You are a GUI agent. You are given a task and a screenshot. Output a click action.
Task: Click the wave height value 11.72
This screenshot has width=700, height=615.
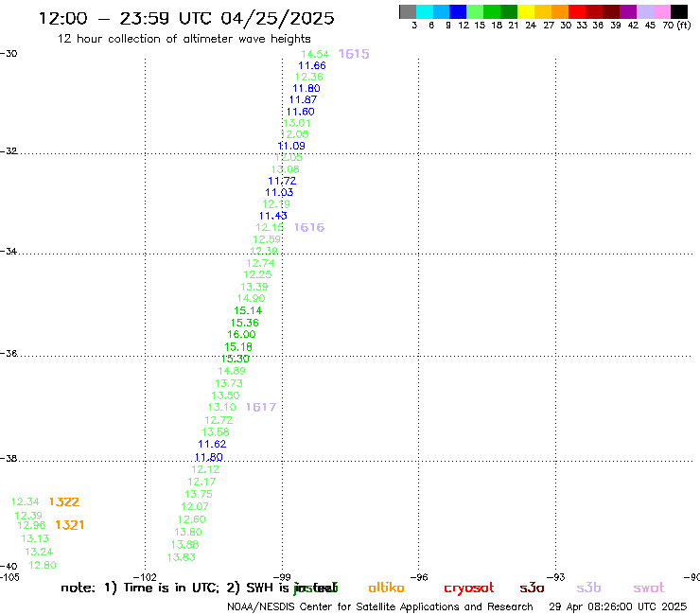(x=282, y=182)
